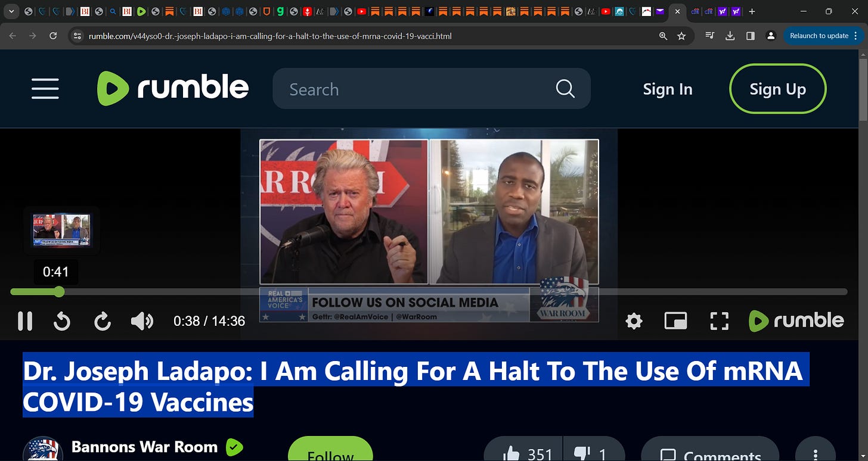Switch to the orange shield icon tab
Viewport: 868px width, 461px height.
266,11
